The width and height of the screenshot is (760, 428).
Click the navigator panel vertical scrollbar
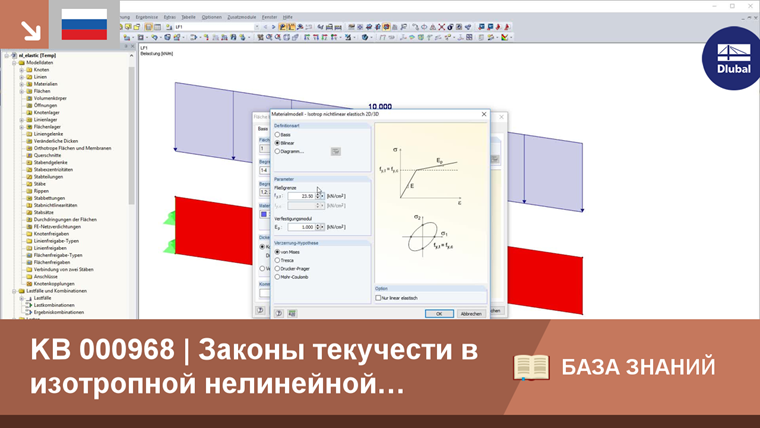point(131,136)
